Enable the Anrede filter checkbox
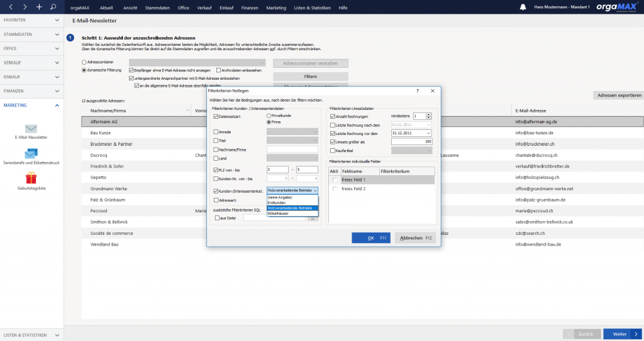 (x=216, y=132)
